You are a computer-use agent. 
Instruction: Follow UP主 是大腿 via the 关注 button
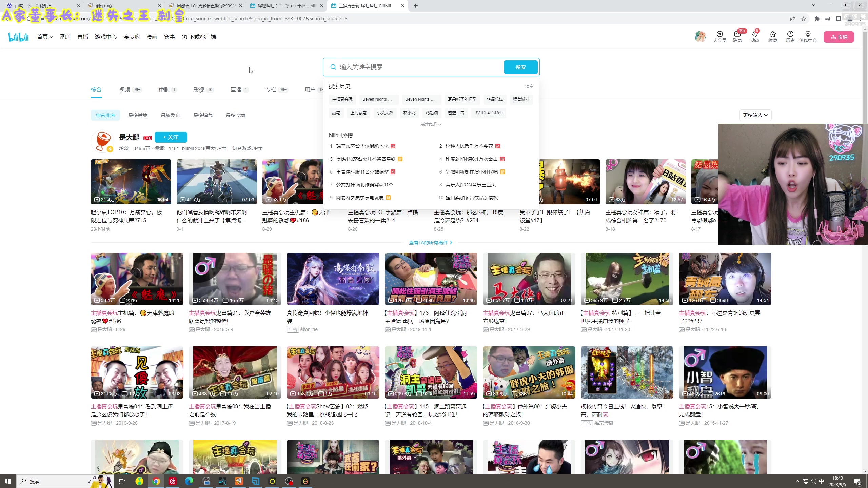coord(171,137)
